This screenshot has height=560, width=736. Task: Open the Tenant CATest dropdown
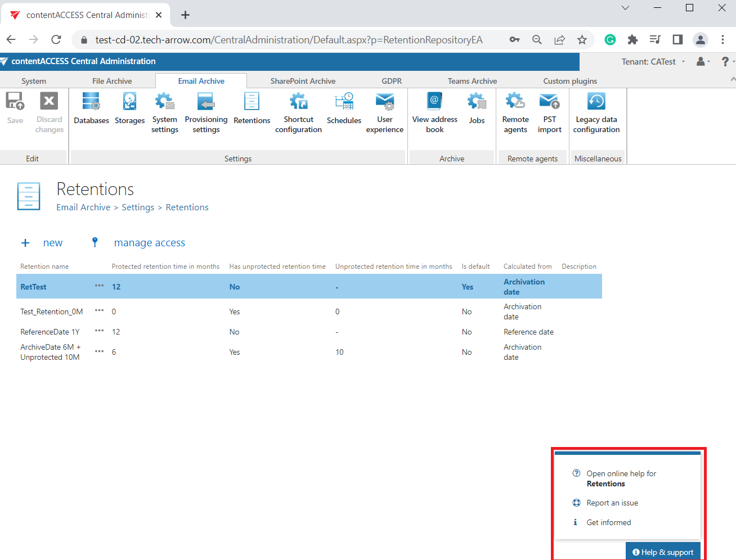[653, 62]
